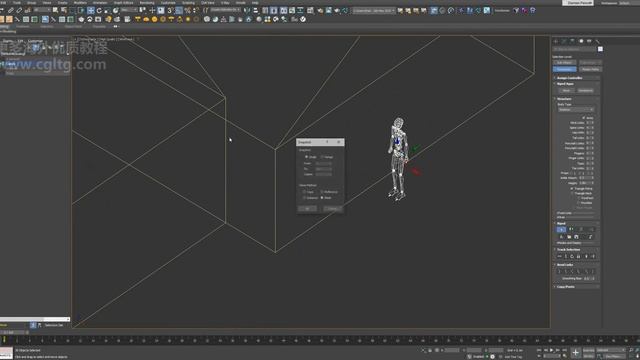640x360 pixels.
Task: Open the named selection sets dropdown
Action: pyautogui.click(x=225, y=10)
